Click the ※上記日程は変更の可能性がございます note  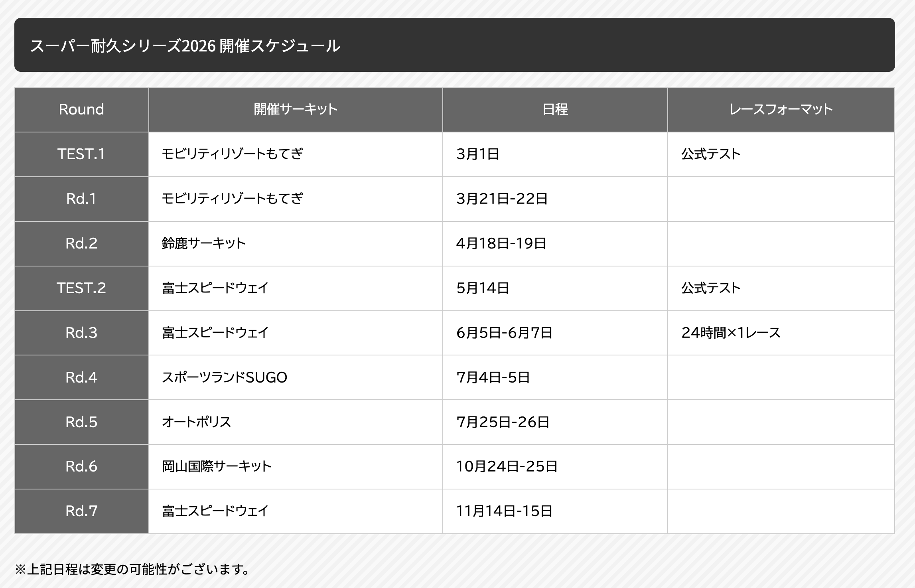132,569
